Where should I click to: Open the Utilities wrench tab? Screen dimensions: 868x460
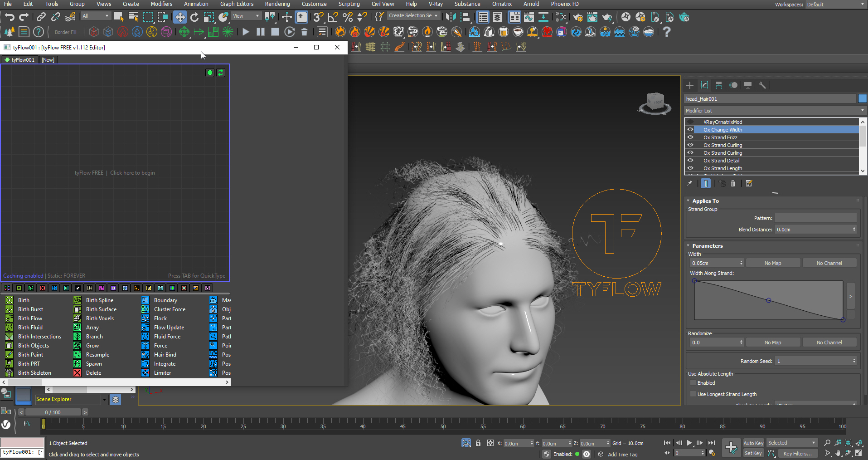click(x=762, y=85)
